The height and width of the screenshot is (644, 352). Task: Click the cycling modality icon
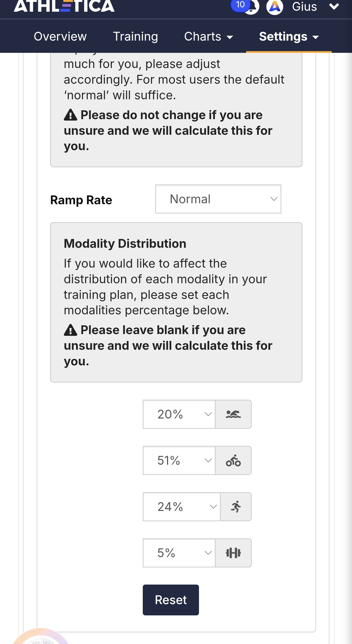[x=233, y=460]
